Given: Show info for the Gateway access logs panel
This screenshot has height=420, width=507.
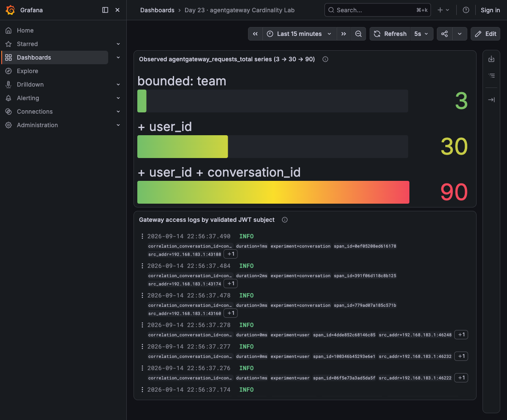Looking at the screenshot, I should pyautogui.click(x=285, y=220).
